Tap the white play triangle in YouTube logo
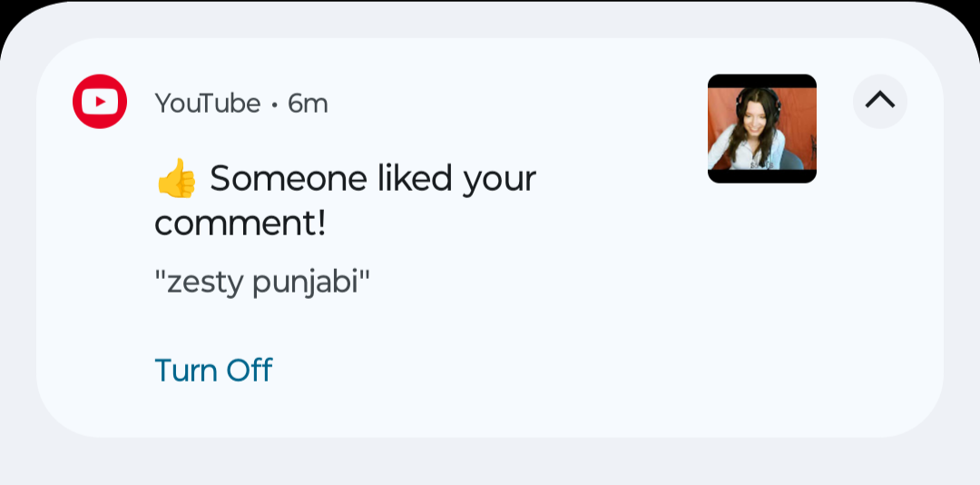 coord(101,102)
